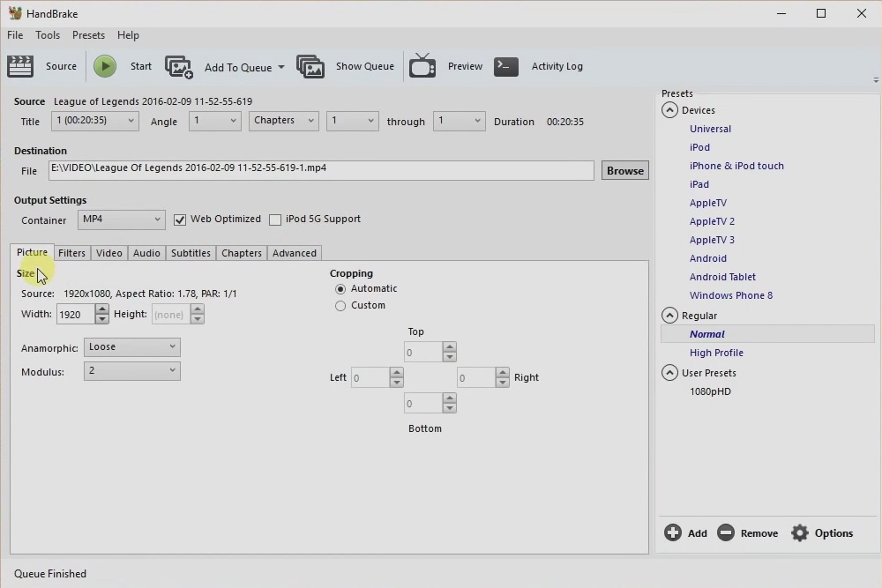Click the Source clapperboard icon

(x=20, y=66)
